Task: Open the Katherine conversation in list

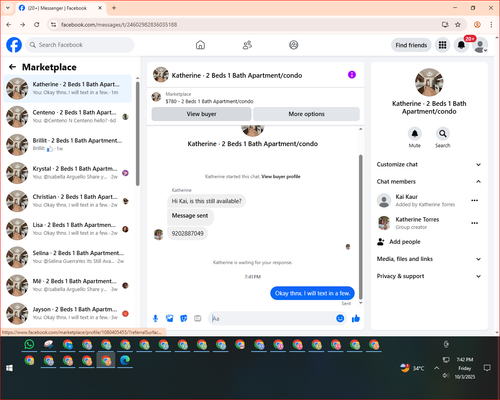Action: (68, 88)
